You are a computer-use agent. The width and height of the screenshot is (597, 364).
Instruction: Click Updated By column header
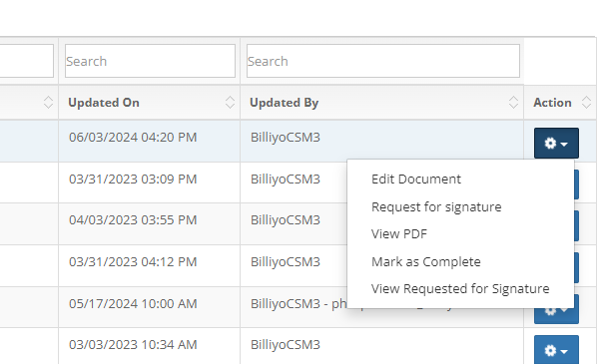285,103
